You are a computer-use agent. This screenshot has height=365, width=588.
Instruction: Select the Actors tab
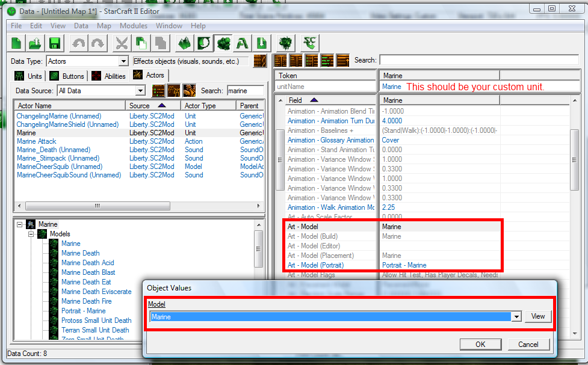[x=149, y=75]
